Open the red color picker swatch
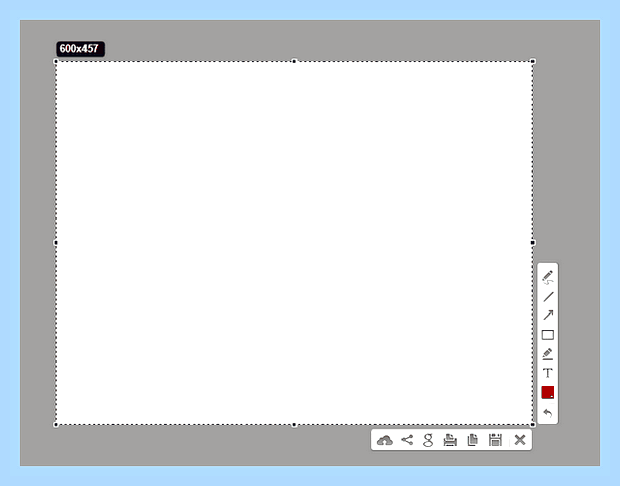 click(x=548, y=393)
